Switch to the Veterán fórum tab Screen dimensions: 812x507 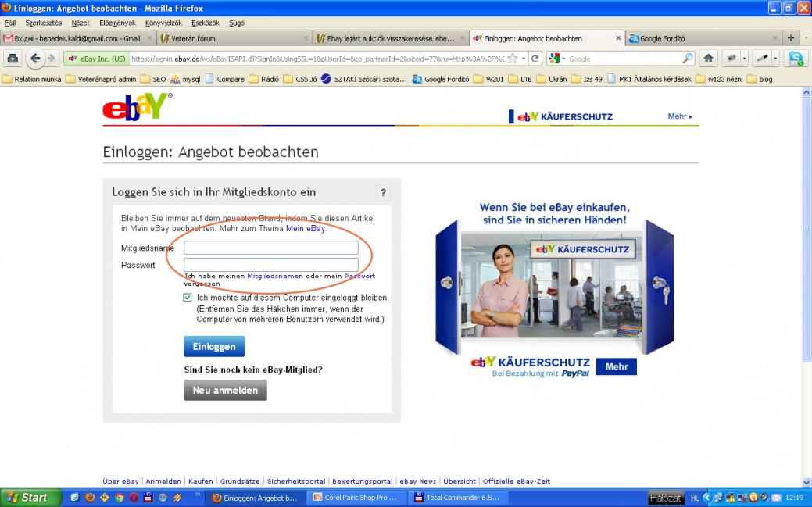[231, 38]
